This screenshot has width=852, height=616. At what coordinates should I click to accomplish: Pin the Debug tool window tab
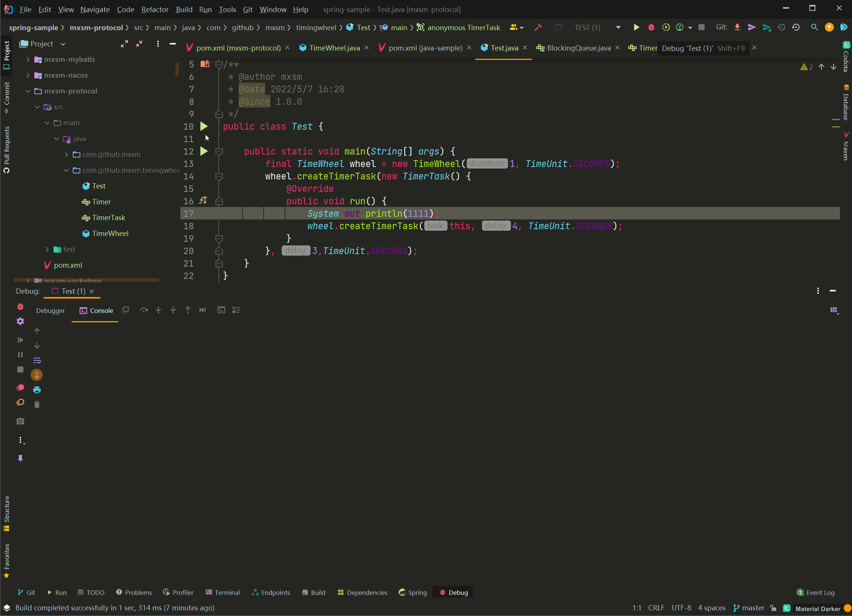pyautogui.click(x=20, y=458)
